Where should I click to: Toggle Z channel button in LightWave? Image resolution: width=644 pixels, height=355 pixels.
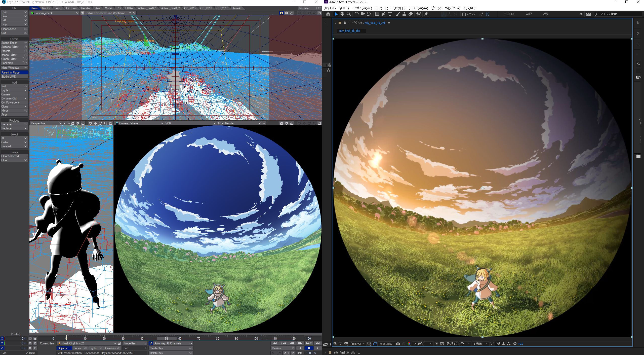point(2,348)
